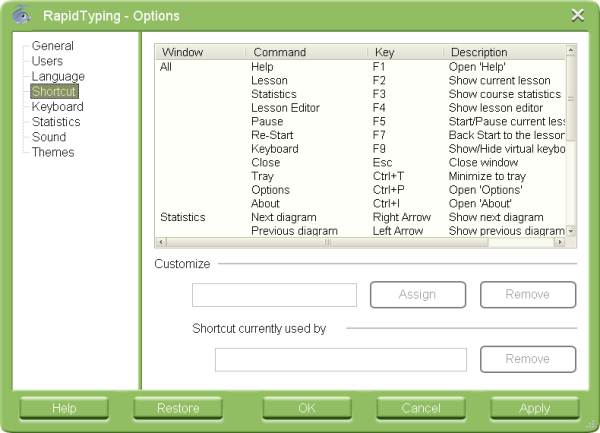The image size is (600, 433).
Task: Focus the 'Shortcut currently used by' field
Action: pyautogui.click(x=341, y=360)
